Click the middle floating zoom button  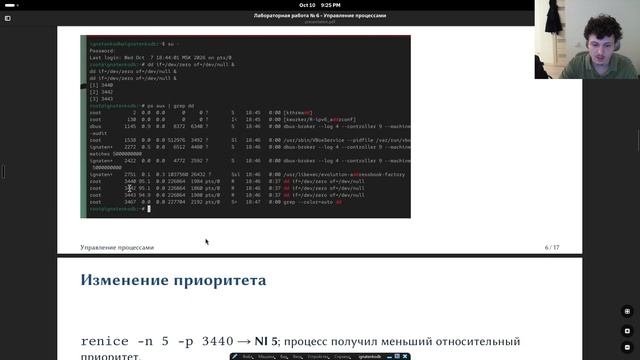[627, 331]
